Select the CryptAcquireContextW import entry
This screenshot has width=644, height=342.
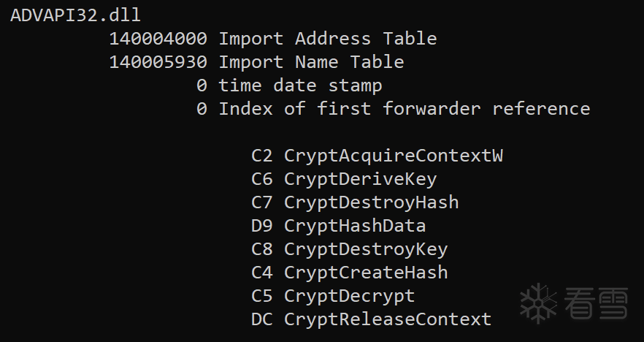pos(394,156)
